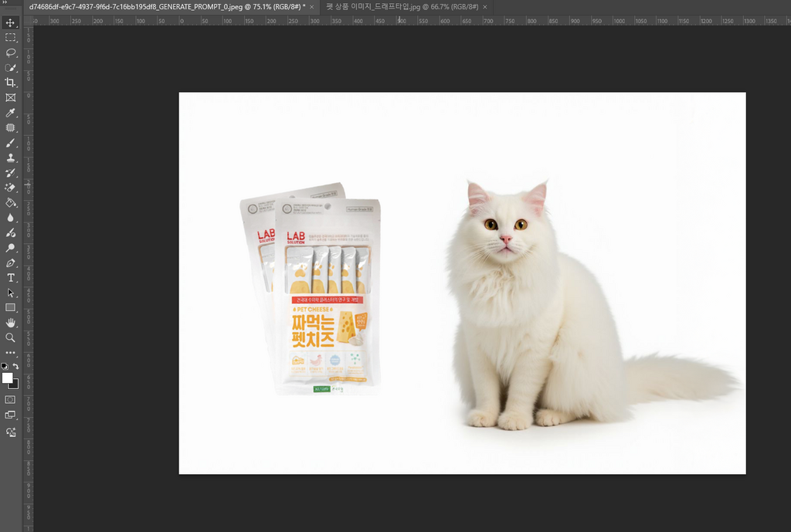
Task: Click the vertical ruler beside the toolbar
Action: pos(29,277)
